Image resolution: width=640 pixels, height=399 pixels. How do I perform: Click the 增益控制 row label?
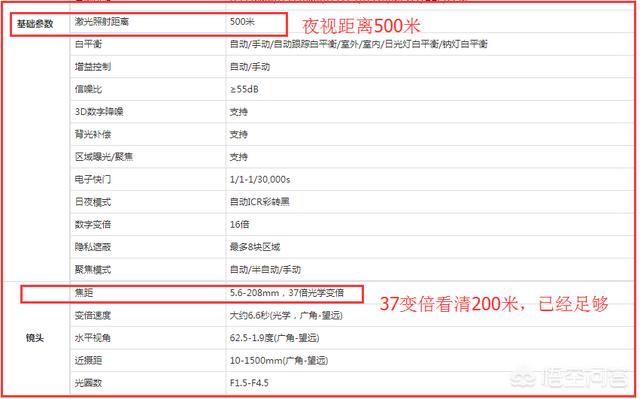click(93, 66)
